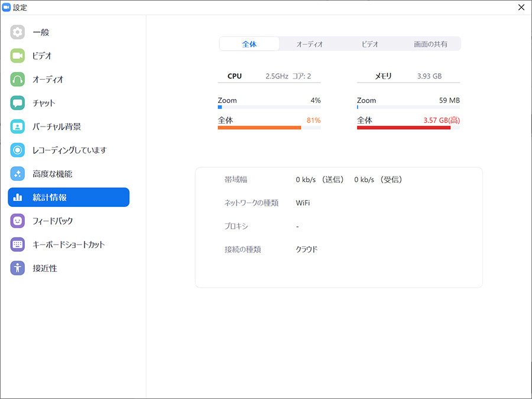Open レコーディングしています settings
This screenshot has width=532, height=399.
click(69, 150)
